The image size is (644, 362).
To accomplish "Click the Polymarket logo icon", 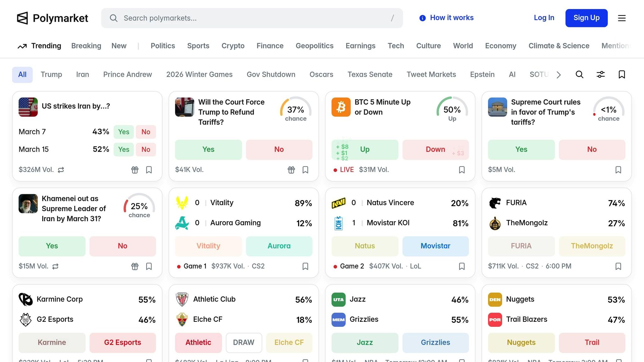I will (x=22, y=18).
